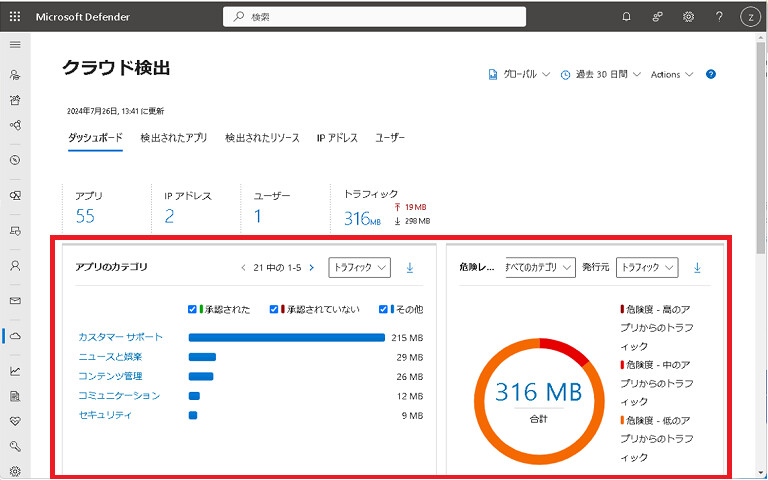Click the カスタマー サポート 215 MB bar
Screen dimensions: 768x480
(x=287, y=337)
